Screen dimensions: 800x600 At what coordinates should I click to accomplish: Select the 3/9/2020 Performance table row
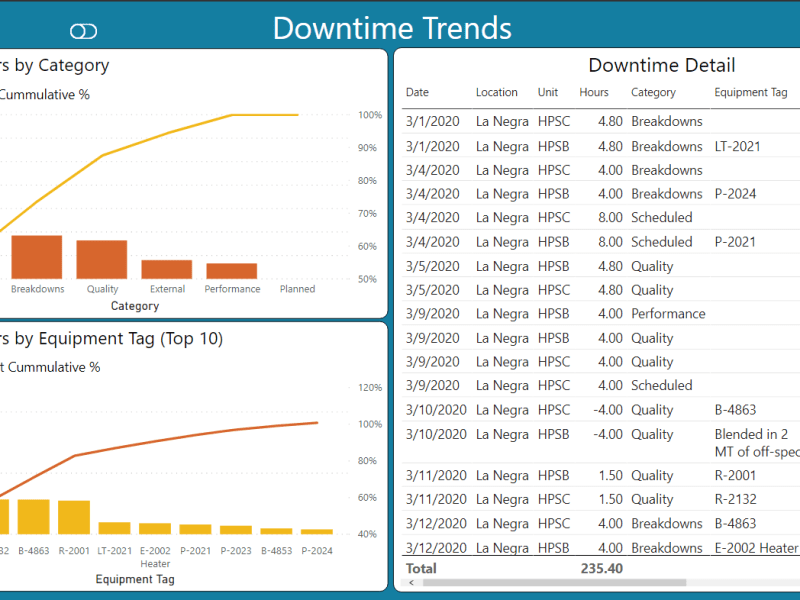[x=600, y=314]
